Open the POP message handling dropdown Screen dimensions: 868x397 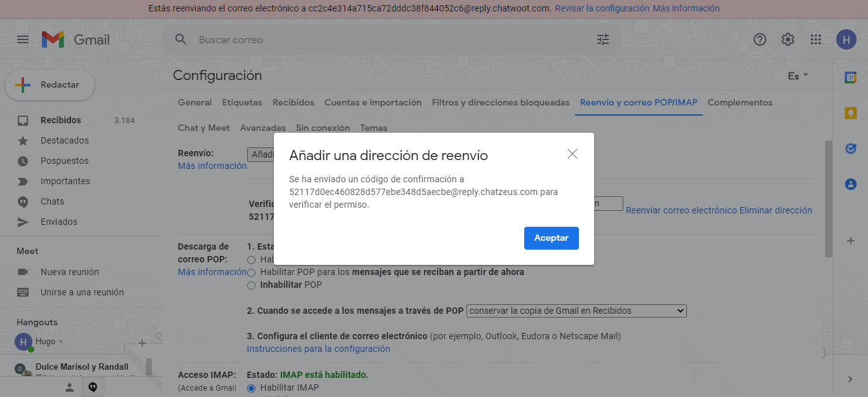576,311
